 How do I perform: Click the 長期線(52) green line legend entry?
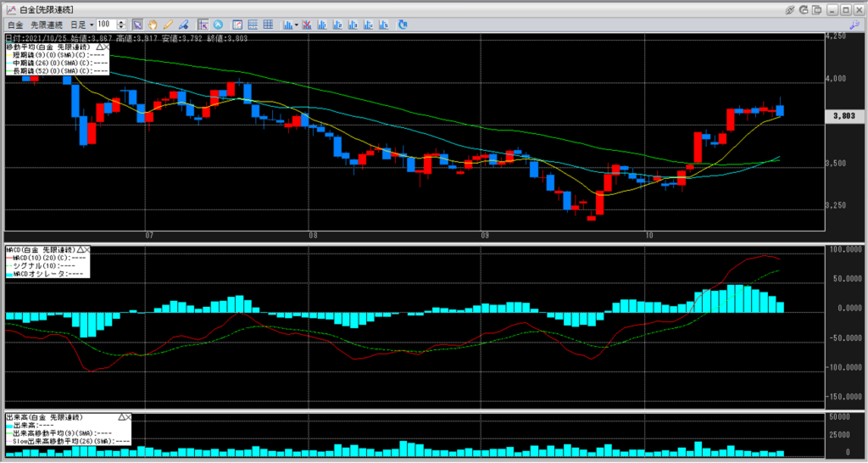[58, 71]
